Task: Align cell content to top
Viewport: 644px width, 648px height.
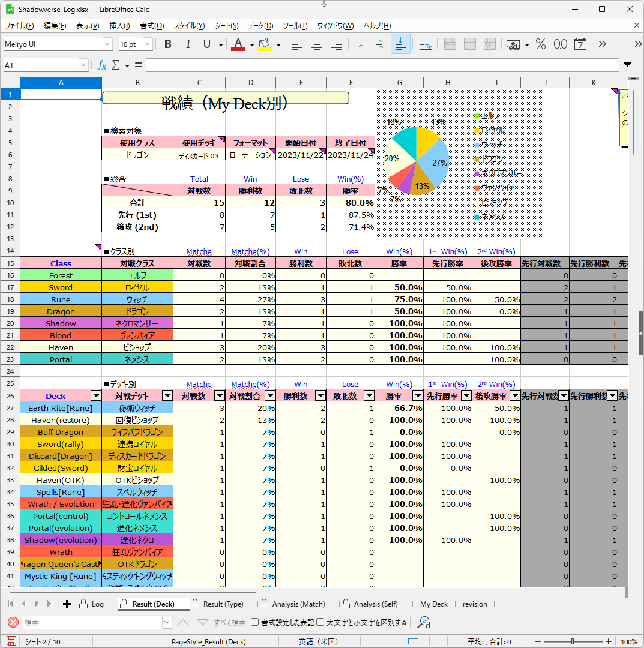Action: click(361, 44)
